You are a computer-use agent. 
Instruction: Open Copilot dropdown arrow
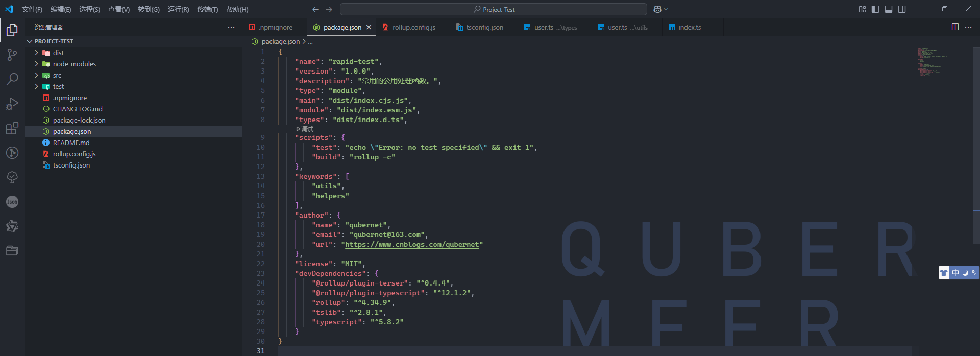click(666, 9)
